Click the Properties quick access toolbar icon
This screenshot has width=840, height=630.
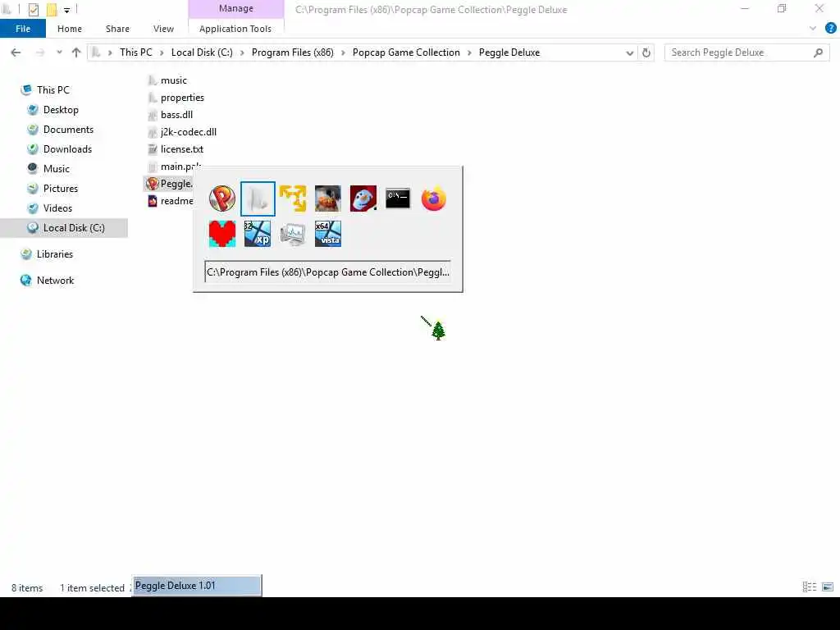(x=33, y=9)
